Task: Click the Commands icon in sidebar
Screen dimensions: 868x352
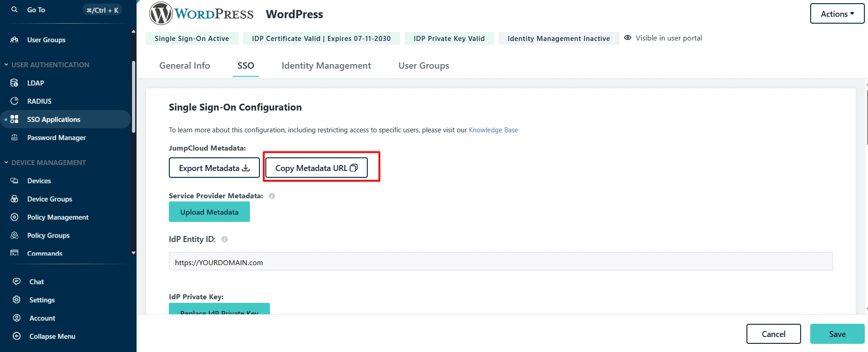Action: [15, 253]
